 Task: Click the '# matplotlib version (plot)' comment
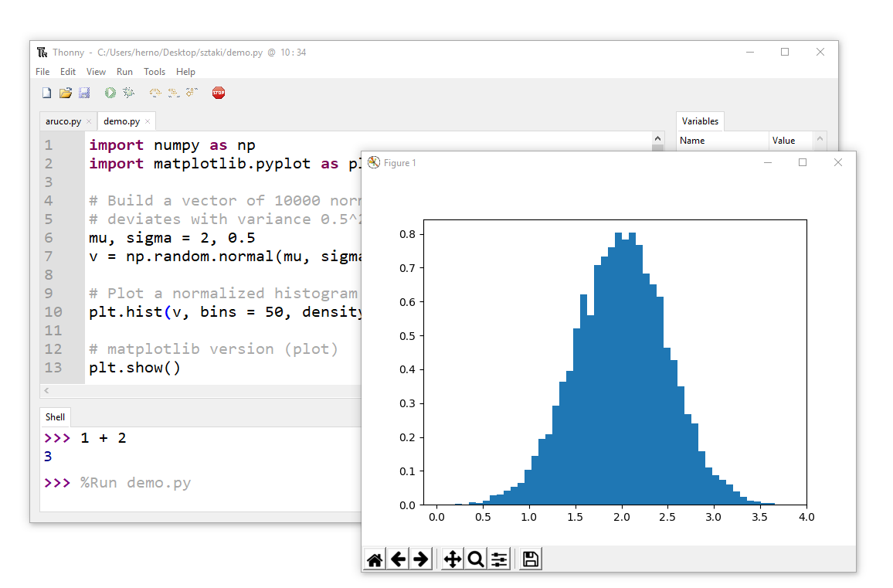(x=213, y=349)
